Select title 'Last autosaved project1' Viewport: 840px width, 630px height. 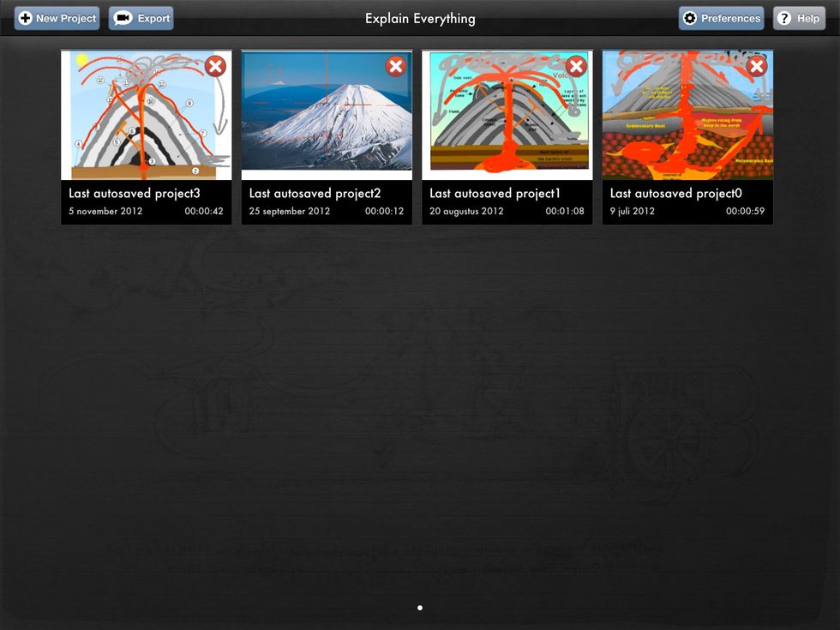point(495,194)
